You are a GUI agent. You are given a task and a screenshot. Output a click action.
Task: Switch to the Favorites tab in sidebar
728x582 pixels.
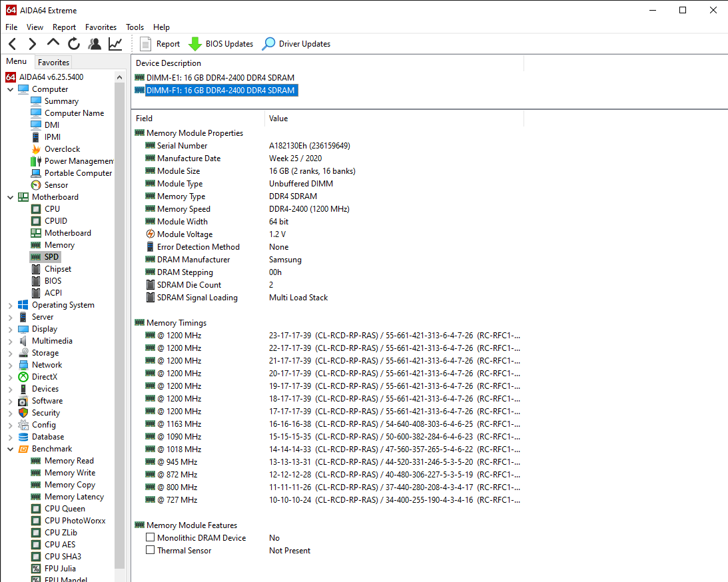pyautogui.click(x=53, y=62)
